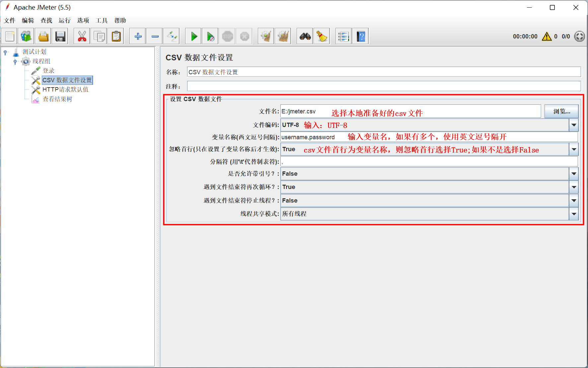
Task: Open the 选项 menu
Action: [x=83, y=21]
